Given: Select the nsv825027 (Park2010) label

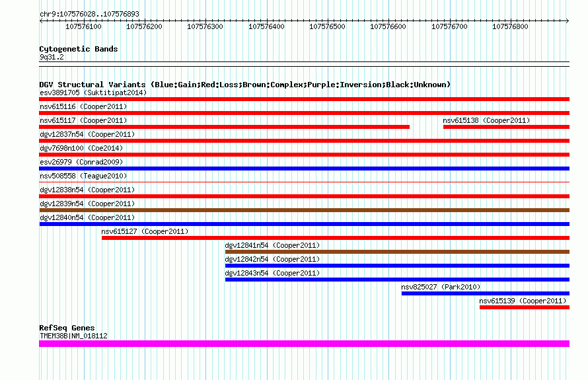Looking at the screenshot, I should (441, 287).
